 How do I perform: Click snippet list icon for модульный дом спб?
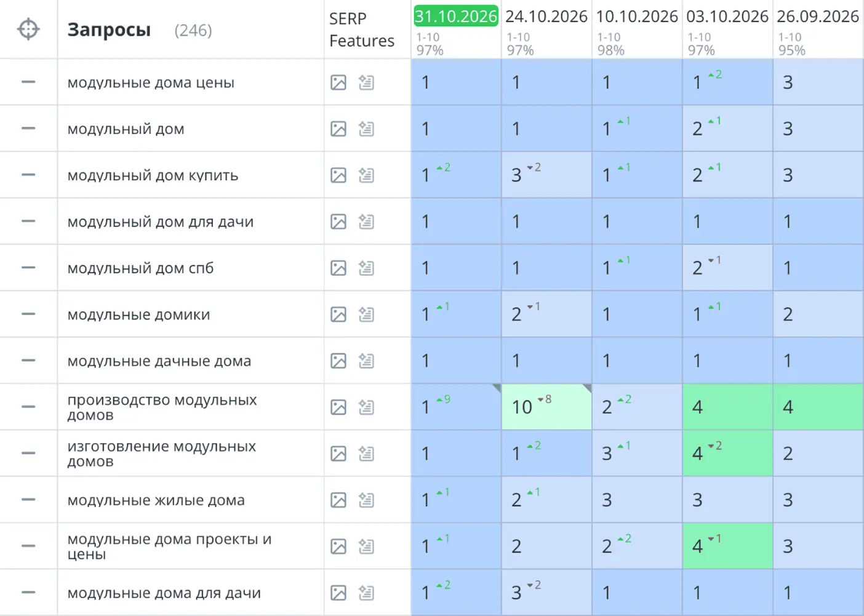366,268
